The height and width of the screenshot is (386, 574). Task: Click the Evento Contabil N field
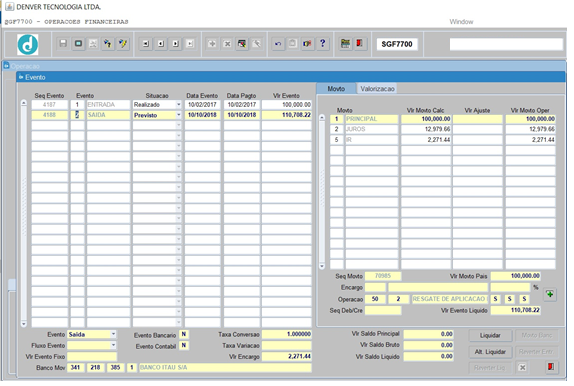click(x=184, y=345)
